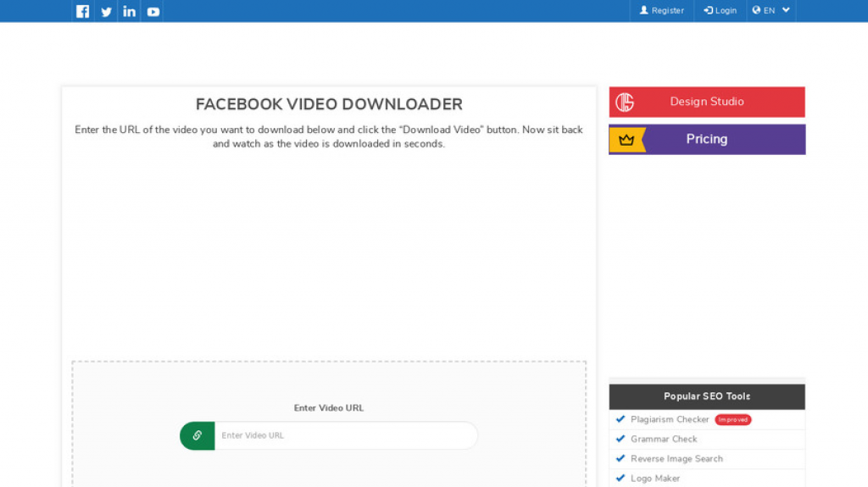Click the checkmark icon beside Grammar Check
Image resolution: width=868 pixels, height=487 pixels.
(620, 439)
